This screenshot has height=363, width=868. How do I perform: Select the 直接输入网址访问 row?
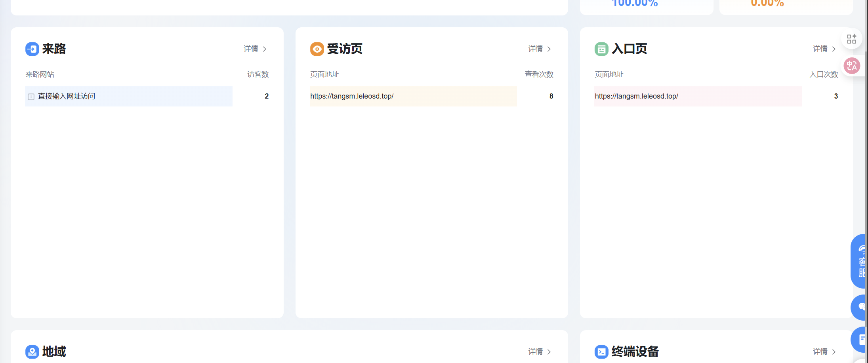tap(128, 96)
